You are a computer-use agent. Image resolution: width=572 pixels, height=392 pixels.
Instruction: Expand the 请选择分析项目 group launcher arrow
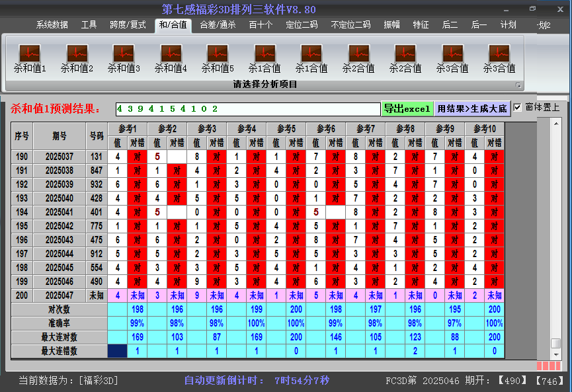tap(518, 85)
